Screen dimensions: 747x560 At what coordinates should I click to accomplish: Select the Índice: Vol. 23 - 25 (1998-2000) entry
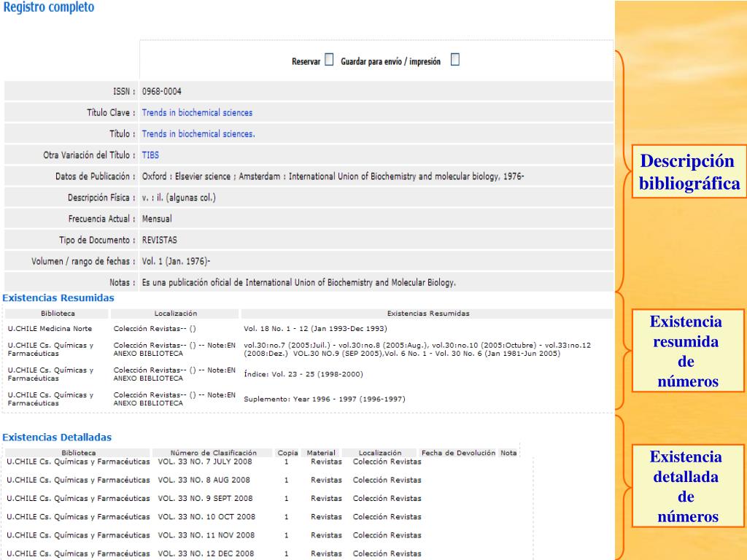click(x=303, y=374)
